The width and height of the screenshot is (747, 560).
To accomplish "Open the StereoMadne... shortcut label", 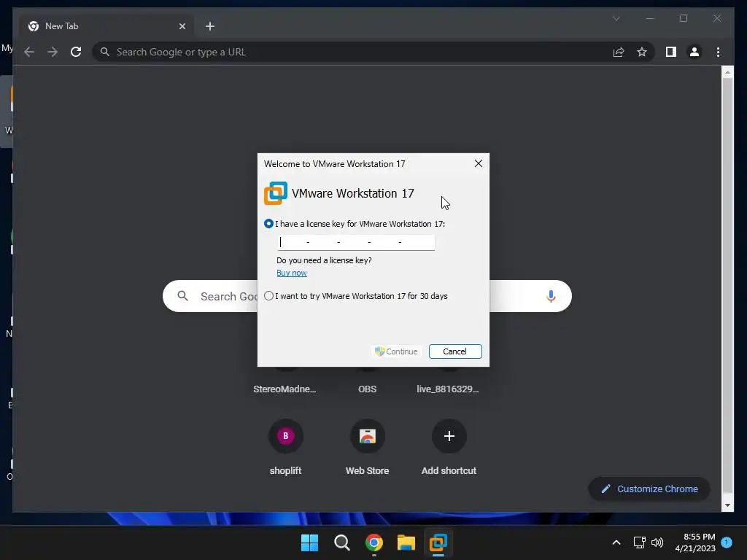I will (x=285, y=389).
